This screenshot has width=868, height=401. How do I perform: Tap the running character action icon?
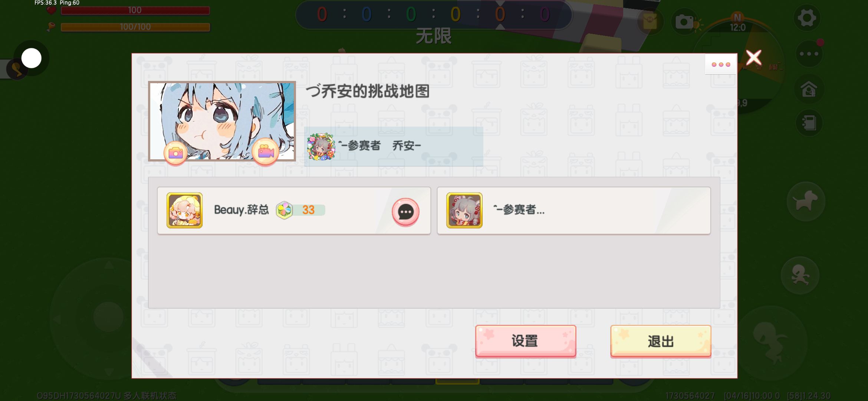800,275
